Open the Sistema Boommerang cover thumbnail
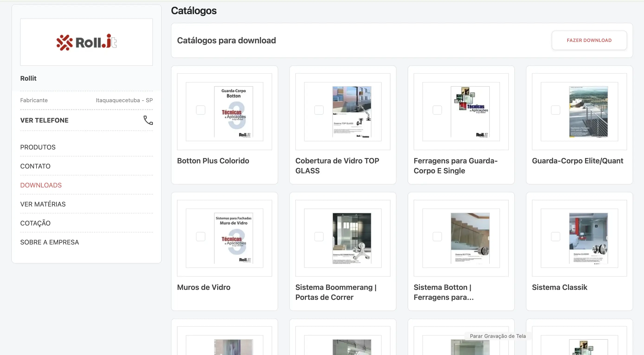The image size is (644, 355). 351,238
